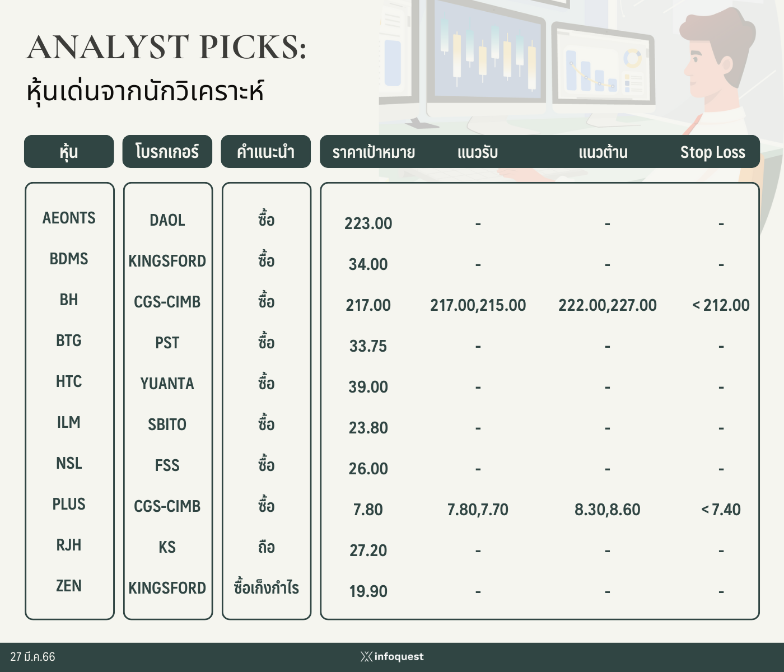784x672 pixels.
Task: Click the KINGSFORD broker for BDMS
Action: pyautogui.click(x=167, y=261)
